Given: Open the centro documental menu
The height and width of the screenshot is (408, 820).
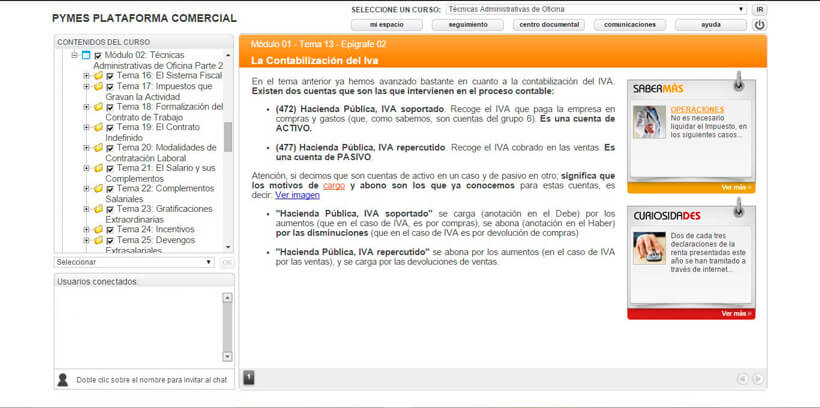Looking at the screenshot, I should [x=549, y=25].
